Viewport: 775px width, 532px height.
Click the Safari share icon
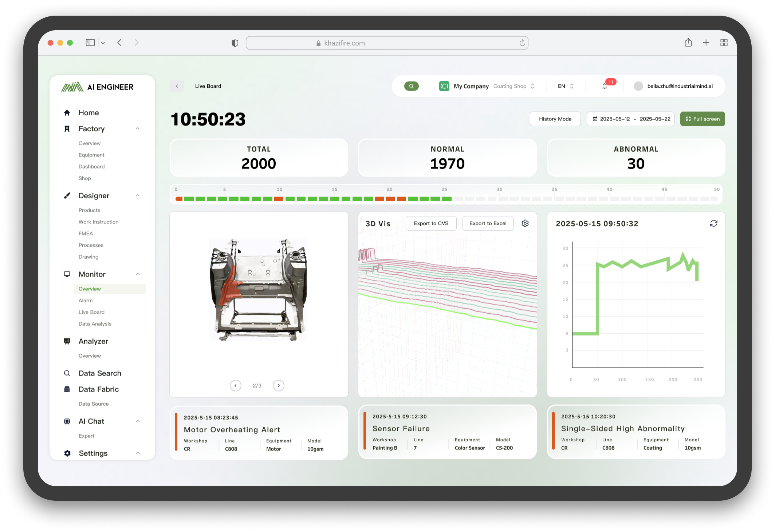pyautogui.click(x=688, y=43)
